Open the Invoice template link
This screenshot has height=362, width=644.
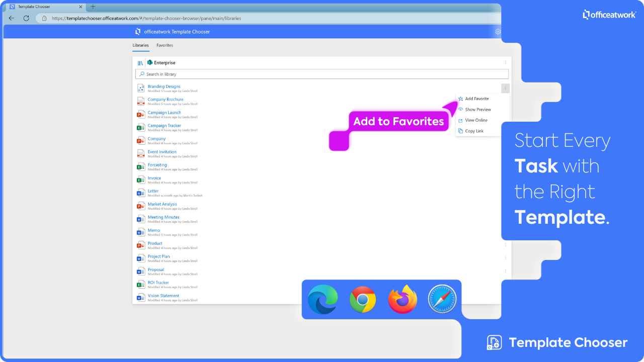coord(154,178)
